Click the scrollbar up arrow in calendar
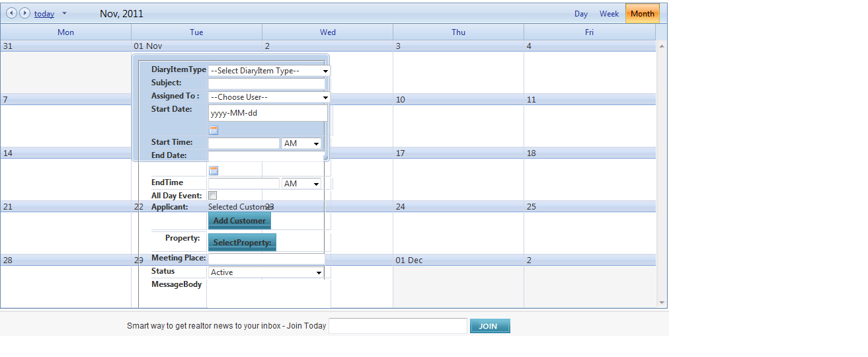 point(662,46)
